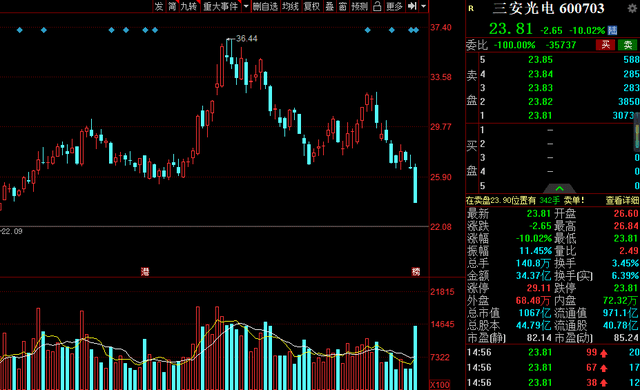The width and height of the screenshot is (640, 390).
Task: Select sell level 4 price 23.84
Action: point(540,74)
